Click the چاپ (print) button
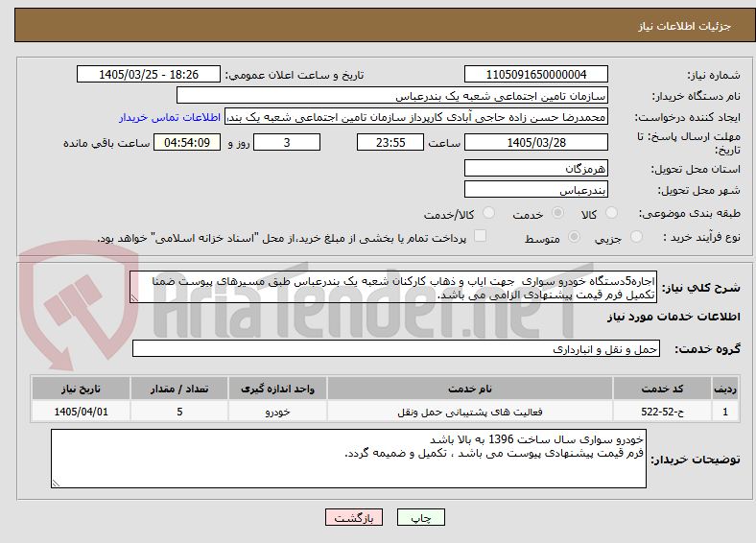The height and width of the screenshot is (543, 756). coord(420,517)
